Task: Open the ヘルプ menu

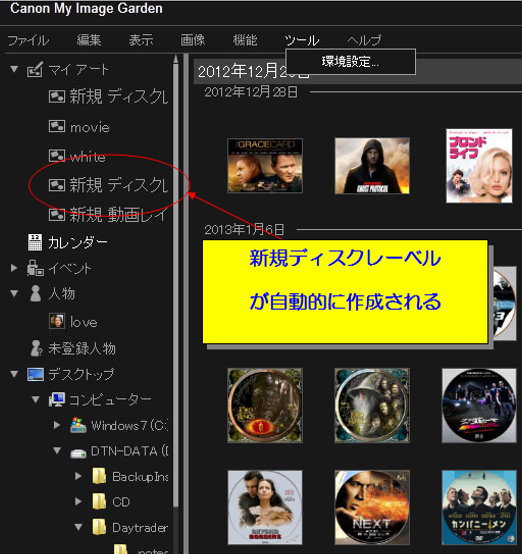Action: pyautogui.click(x=364, y=40)
